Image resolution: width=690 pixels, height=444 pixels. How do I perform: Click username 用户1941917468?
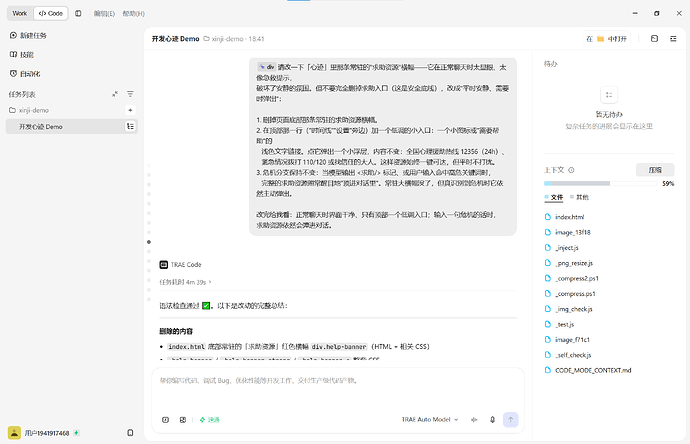tap(47, 433)
